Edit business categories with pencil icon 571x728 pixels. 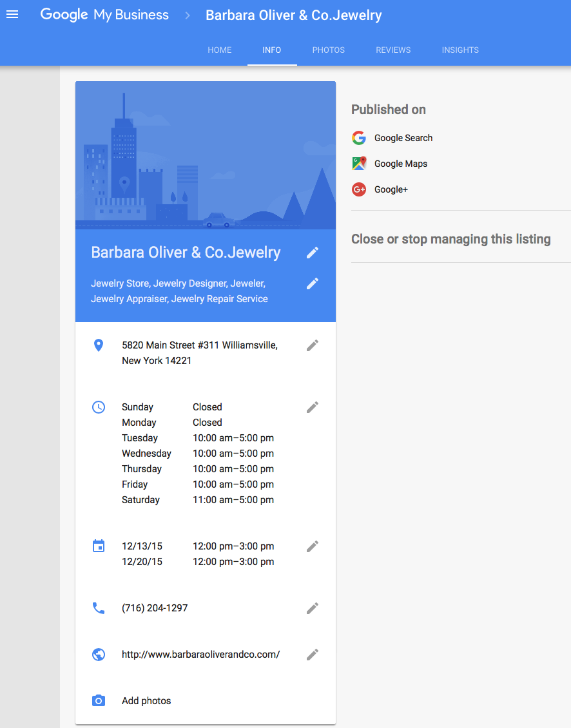coord(313,283)
